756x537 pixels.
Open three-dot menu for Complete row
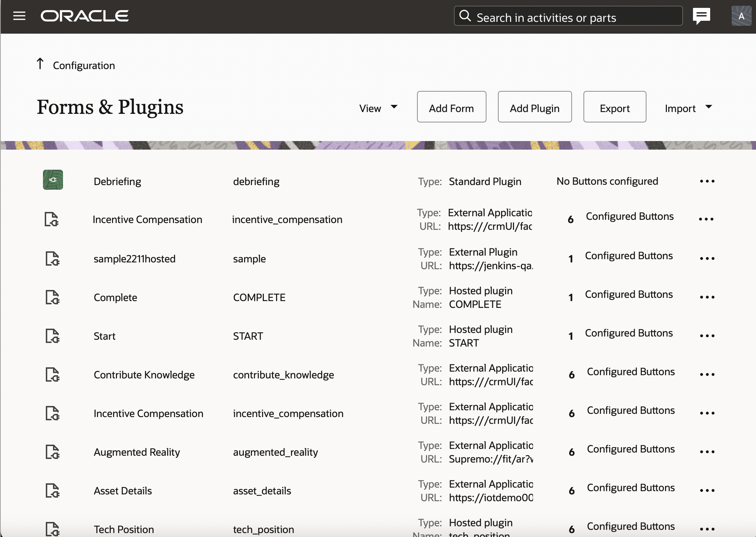point(707,297)
